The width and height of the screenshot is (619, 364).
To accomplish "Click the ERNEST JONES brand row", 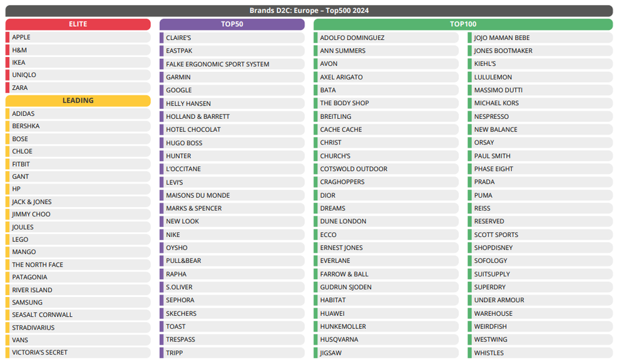I will (386, 248).
